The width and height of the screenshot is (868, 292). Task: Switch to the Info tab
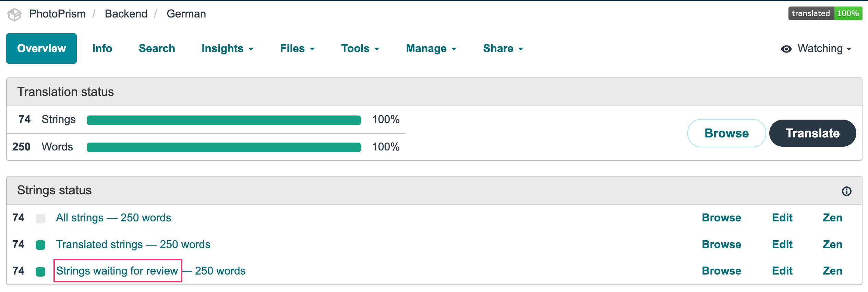point(102,49)
